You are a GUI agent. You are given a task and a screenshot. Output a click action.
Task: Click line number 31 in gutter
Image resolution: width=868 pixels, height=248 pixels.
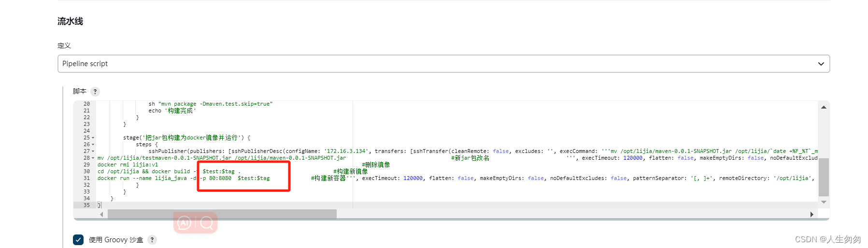tap(86, 179)
